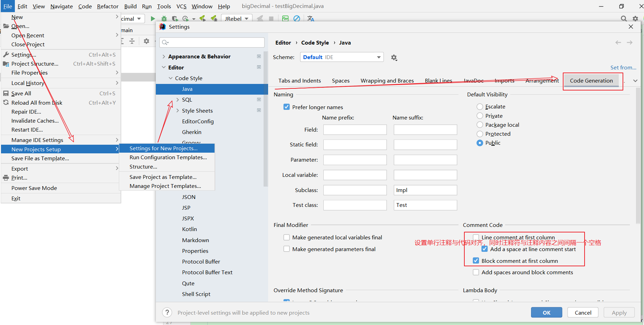The height and width of the screenshot is (325, 644).
Task: Choose Settings for New Projects menu item
Action: (167, 148)
